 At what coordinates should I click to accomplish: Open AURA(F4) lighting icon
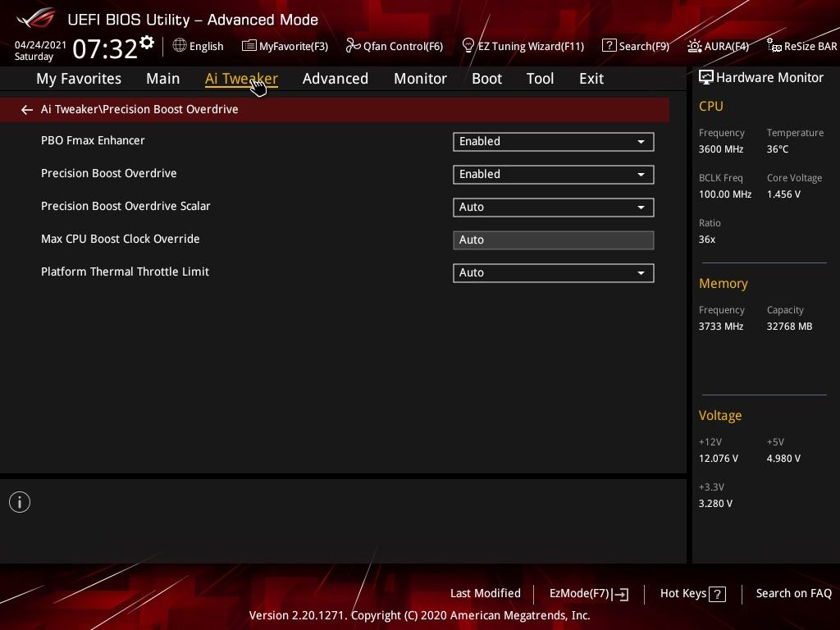click(x=695, y=46)
